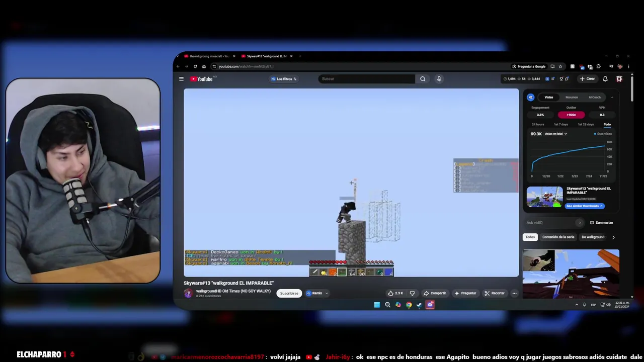
Task: Select the De walkground chip
Action: pos(593,237)
